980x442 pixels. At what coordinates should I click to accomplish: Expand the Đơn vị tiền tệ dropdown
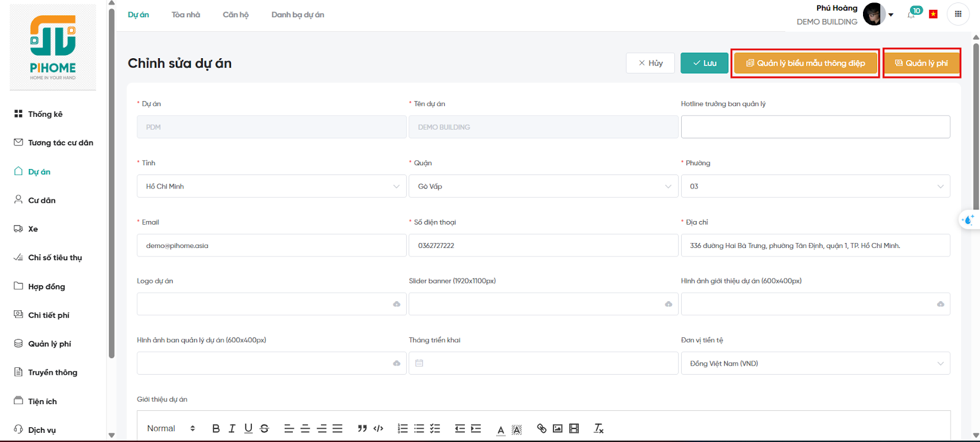pos(815,364)
